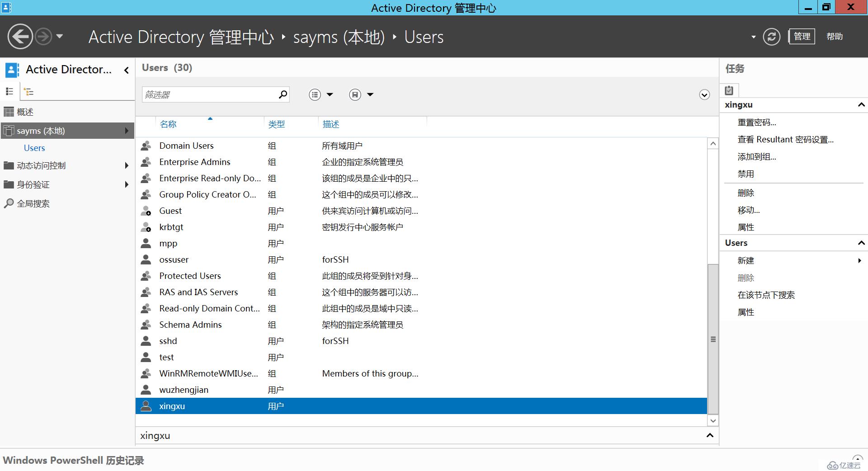This screenshot has height=471, width=868.
Task: Select the sayms (本地) node
Action: coord(67,131)
